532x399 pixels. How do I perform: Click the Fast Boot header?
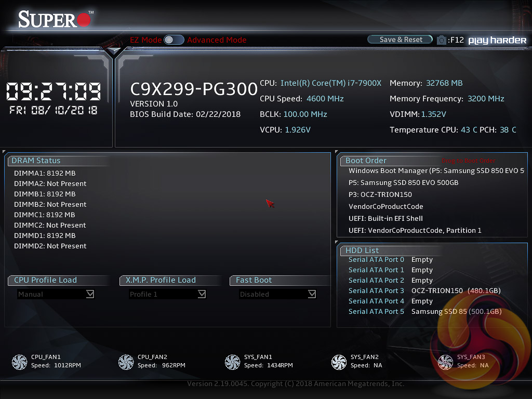[x=254, y=280]
